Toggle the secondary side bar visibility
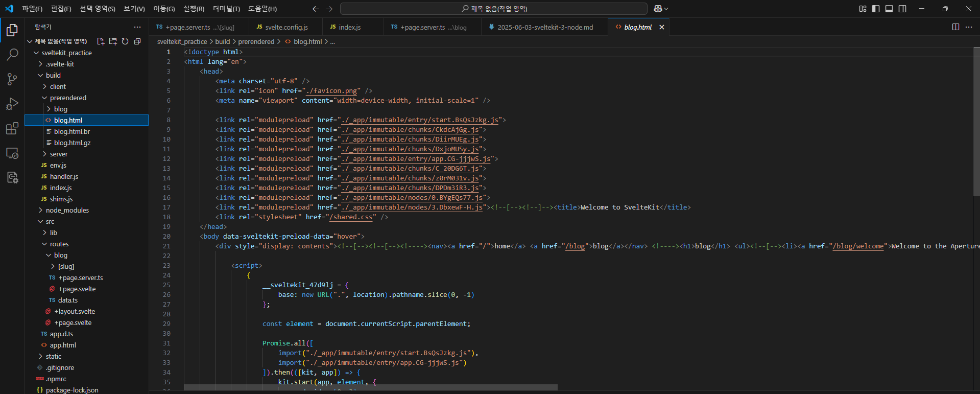Screen dimensions: 980x394 (902, 9)
